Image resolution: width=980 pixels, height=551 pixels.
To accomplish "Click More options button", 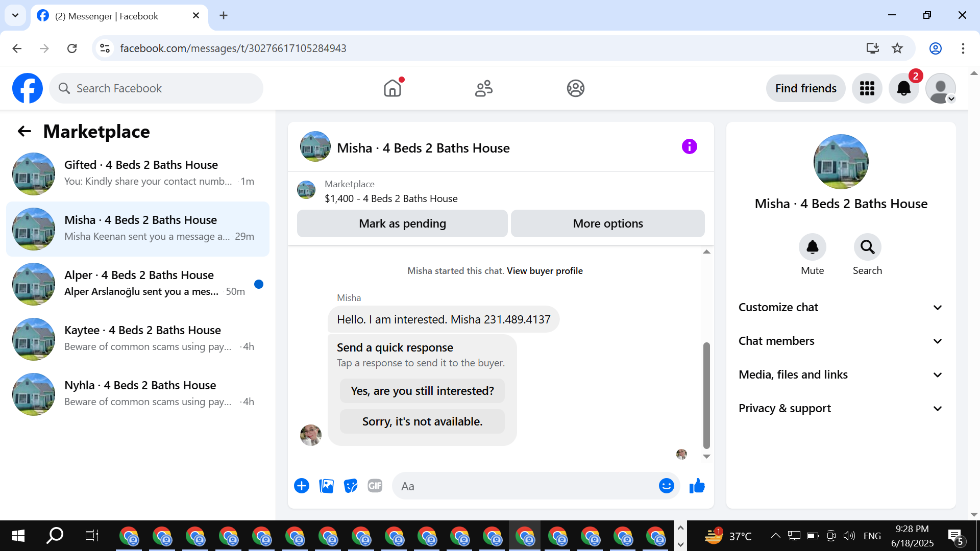I will pos(607,223).
